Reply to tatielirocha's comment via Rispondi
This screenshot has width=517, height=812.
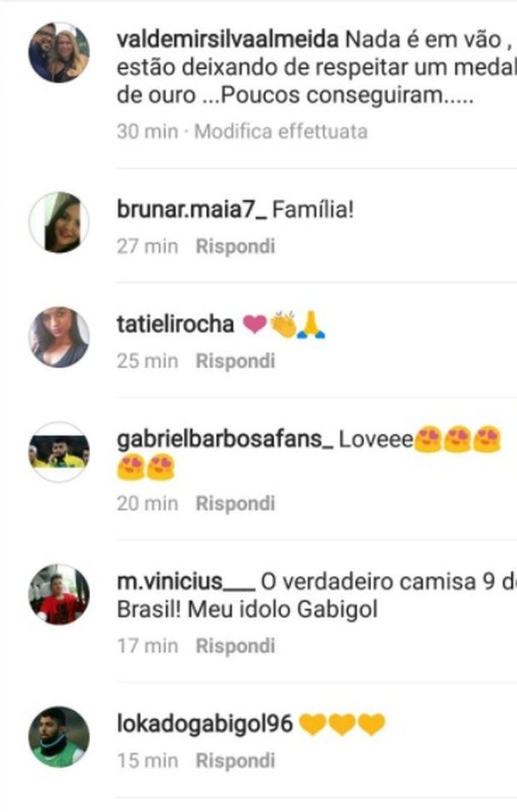[235, 361]
